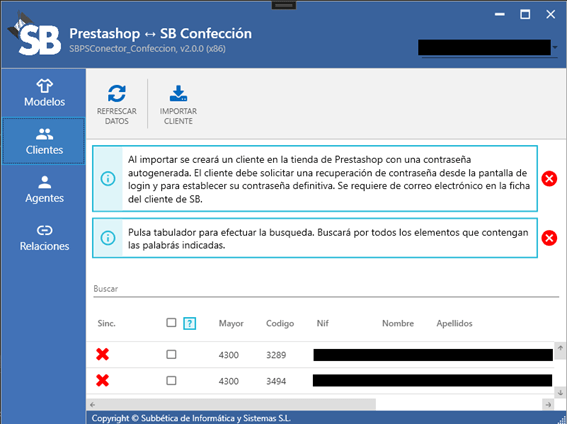Check the box for client code 3289
Screen dimensions: 567x424
171,354
